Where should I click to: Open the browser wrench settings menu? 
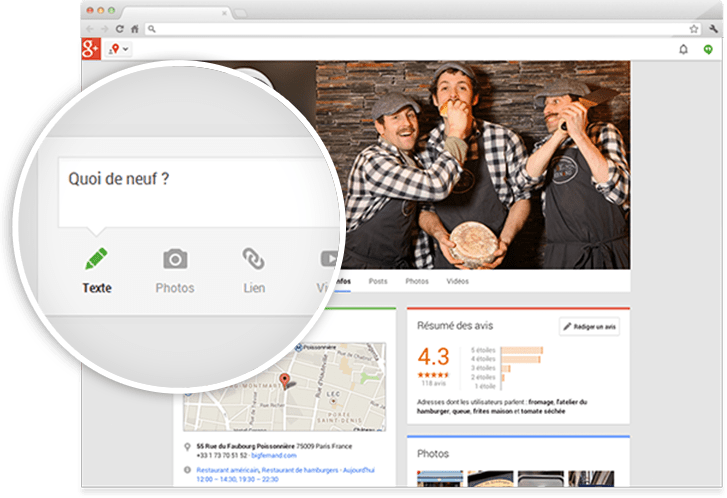pos(712,29)
